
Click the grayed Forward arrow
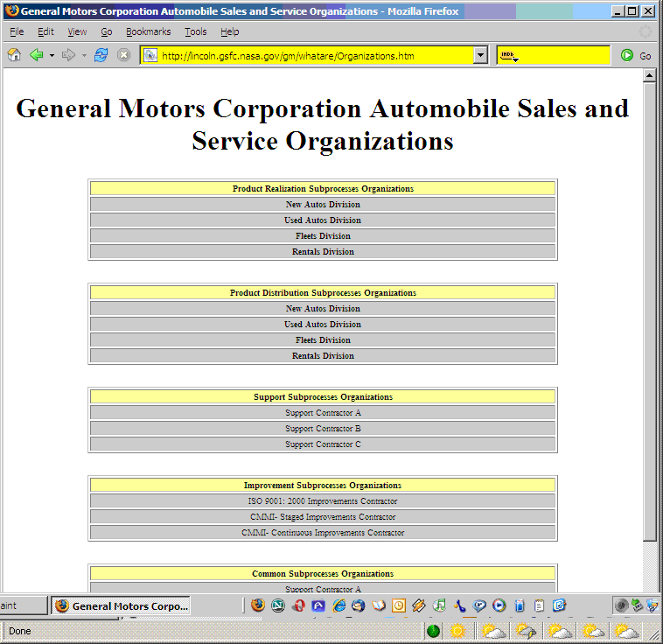68,55
